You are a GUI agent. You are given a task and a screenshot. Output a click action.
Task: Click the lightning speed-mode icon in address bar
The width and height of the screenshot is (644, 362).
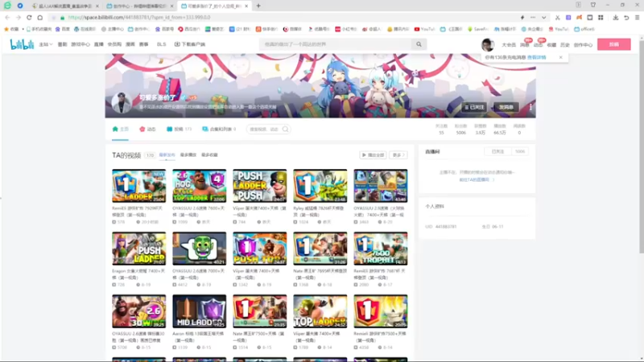522,18
